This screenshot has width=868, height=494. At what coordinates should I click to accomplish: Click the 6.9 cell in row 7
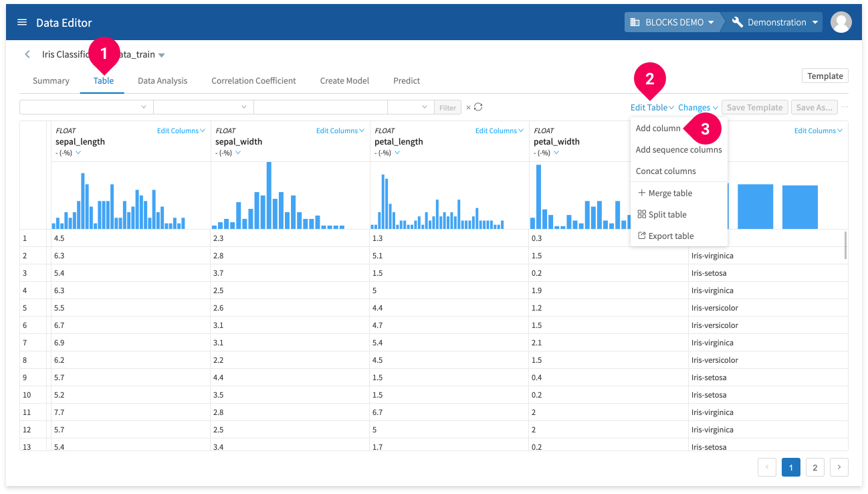pyautogui.click(x=130, y=343)
